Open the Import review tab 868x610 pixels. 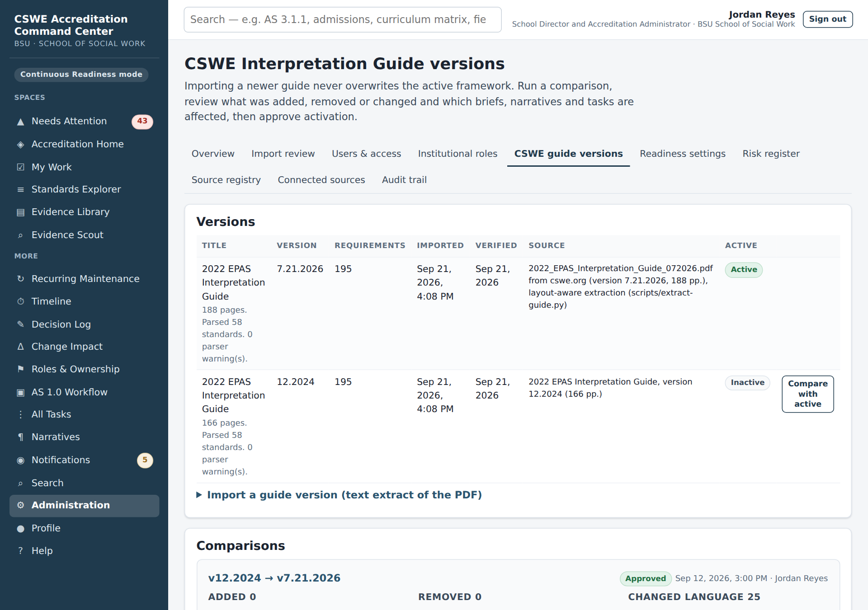[x=283, y=154]
